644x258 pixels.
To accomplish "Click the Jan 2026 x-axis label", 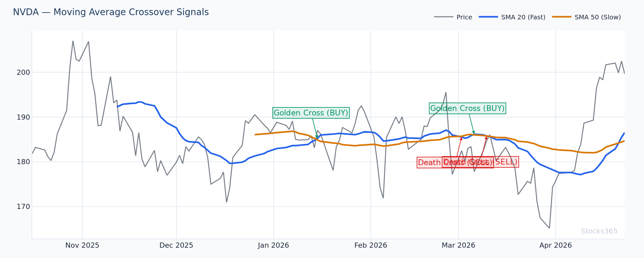I will pyautogui.click(x=273, y=245).
